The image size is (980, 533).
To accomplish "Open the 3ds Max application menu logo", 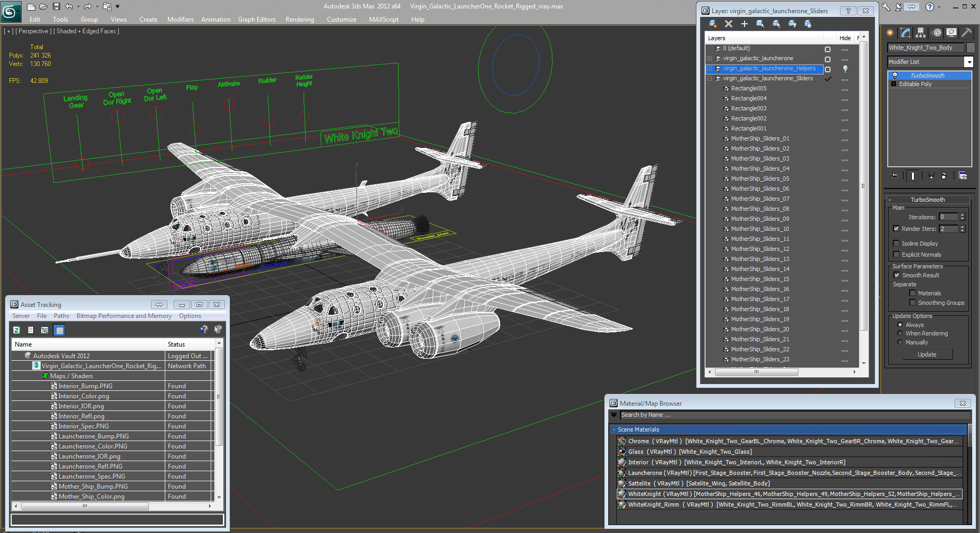I will tap(11, 11).
